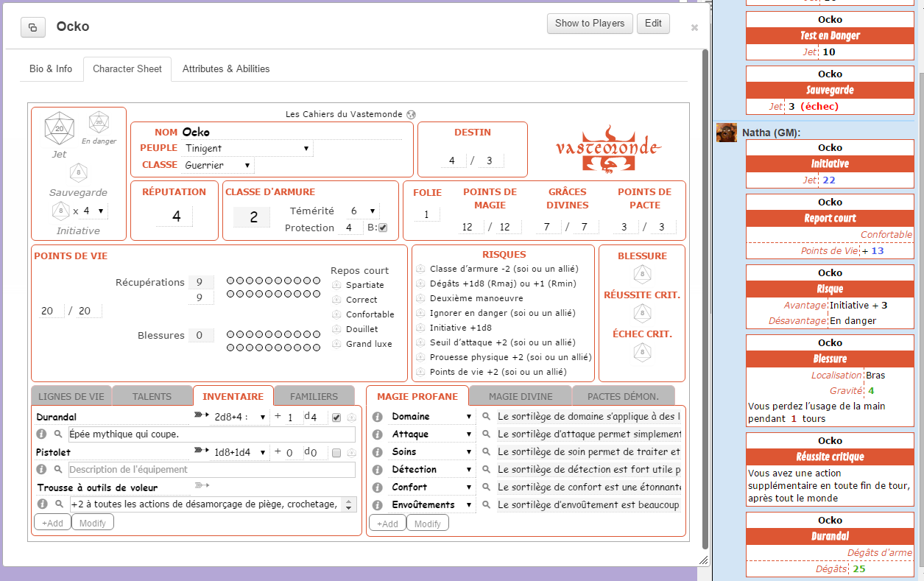Open the Familiers tab

pos(314,396)
